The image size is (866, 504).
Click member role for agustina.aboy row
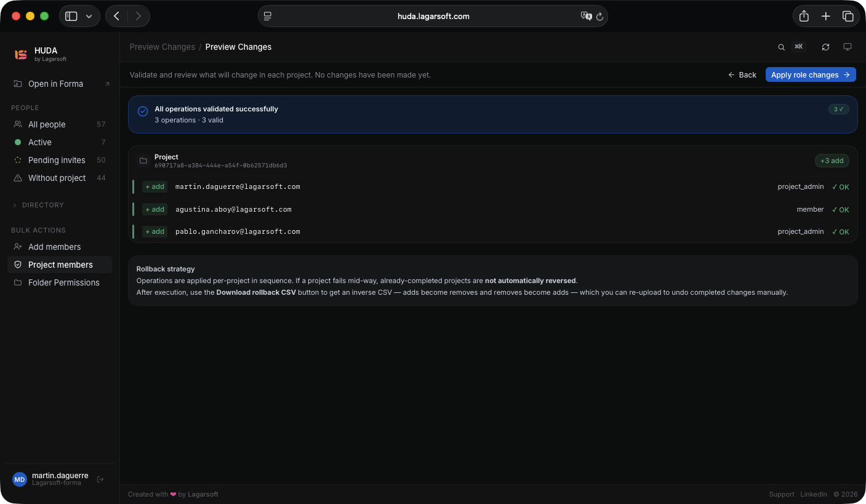810,209
